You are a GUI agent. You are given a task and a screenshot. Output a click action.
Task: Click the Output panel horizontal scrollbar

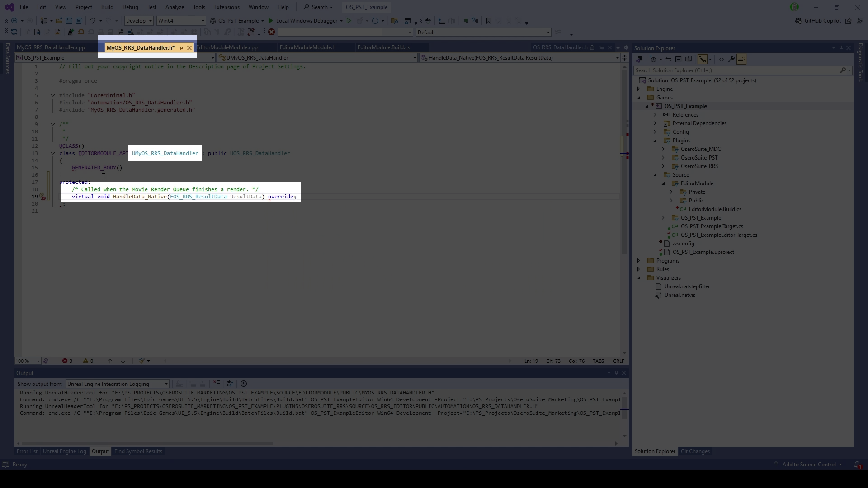point(147,443)
